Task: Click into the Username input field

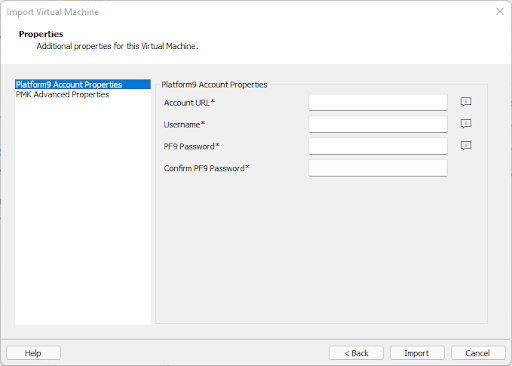Action: tap(378, 124)
